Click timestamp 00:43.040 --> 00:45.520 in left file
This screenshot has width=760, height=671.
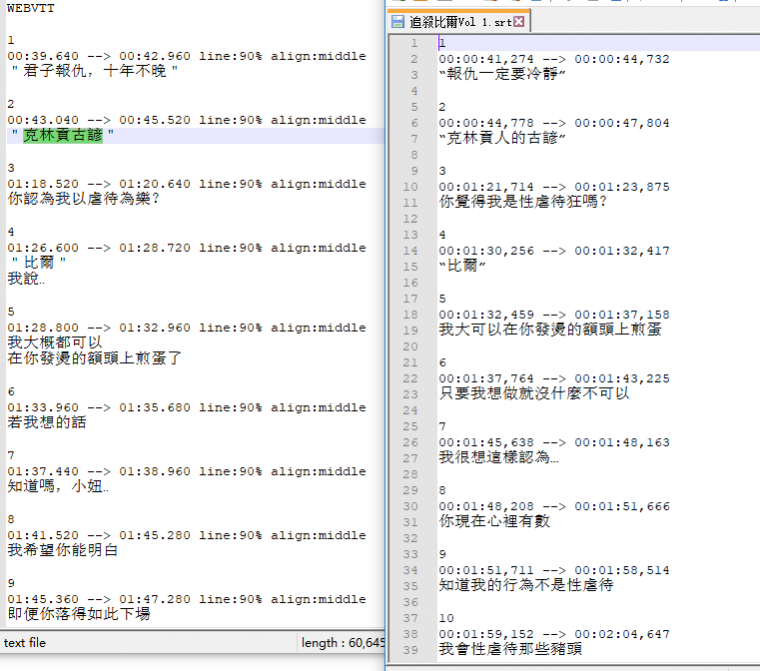[x=99, y=120]
